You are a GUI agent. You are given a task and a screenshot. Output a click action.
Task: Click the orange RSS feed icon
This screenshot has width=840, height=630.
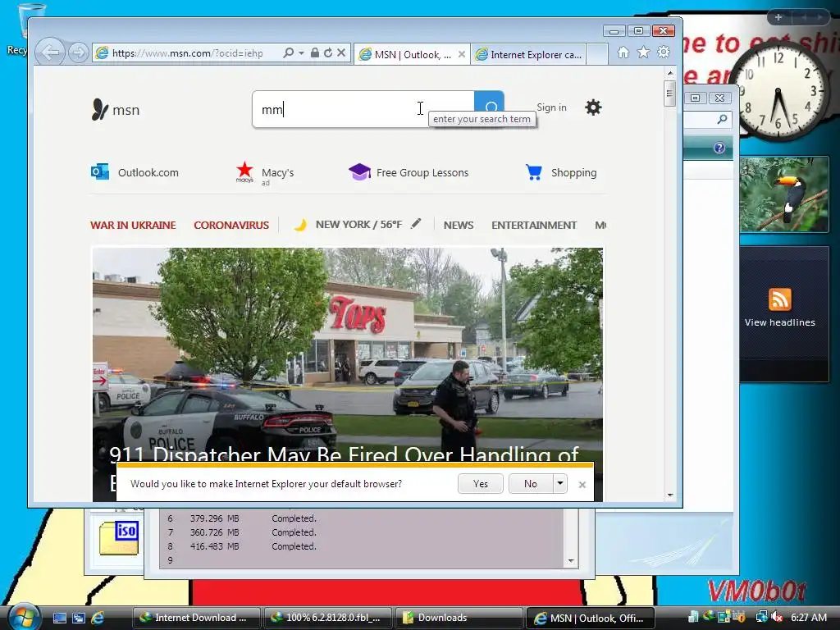pyautogui.click(x=779, y=299)
